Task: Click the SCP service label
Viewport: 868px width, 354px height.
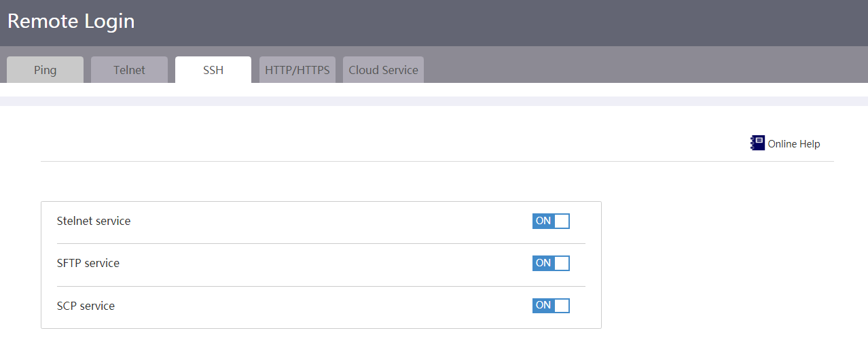Action: tap(86, 306)
